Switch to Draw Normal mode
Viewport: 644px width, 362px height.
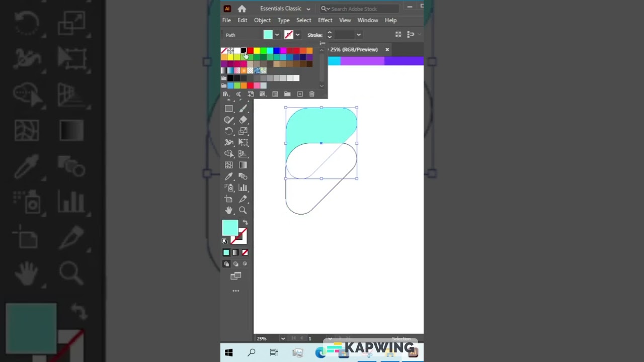226,264
